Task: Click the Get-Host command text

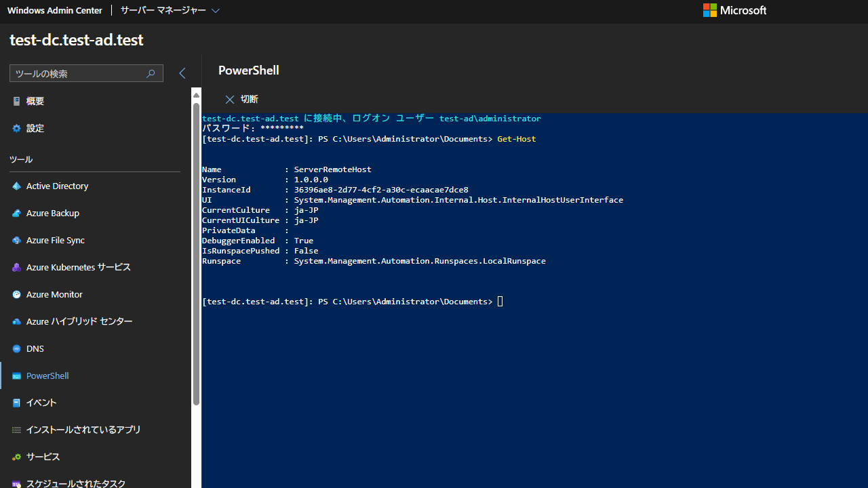Action: 516,139
